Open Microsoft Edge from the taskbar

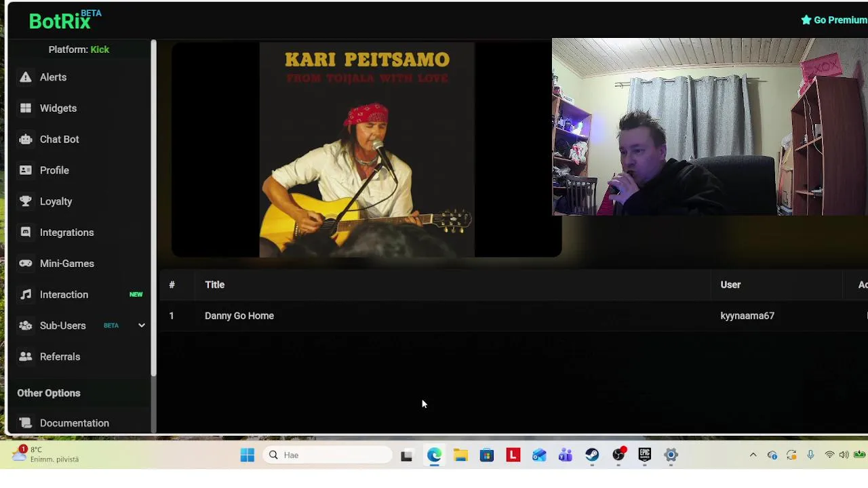(434, 455)
